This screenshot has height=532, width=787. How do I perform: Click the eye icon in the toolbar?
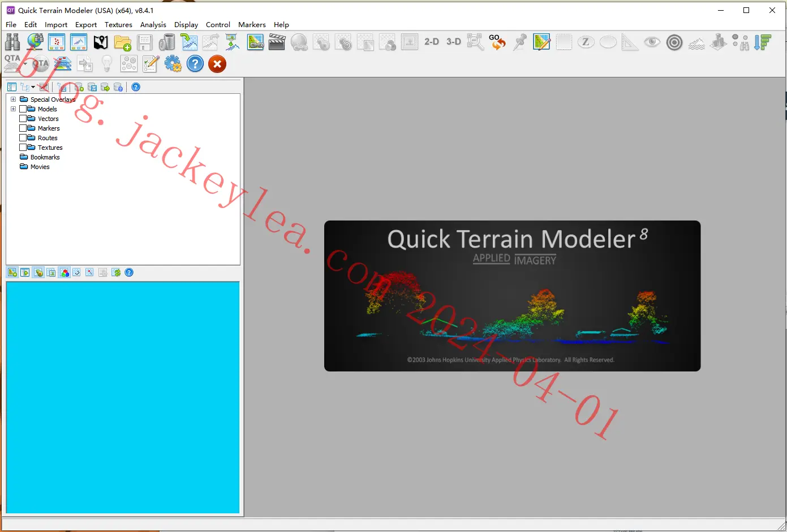pos(652,42)
